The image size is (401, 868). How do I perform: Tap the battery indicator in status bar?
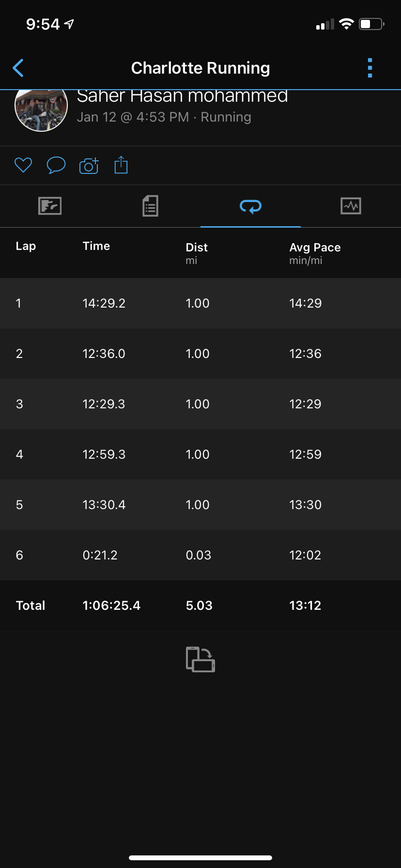point(371,24)
